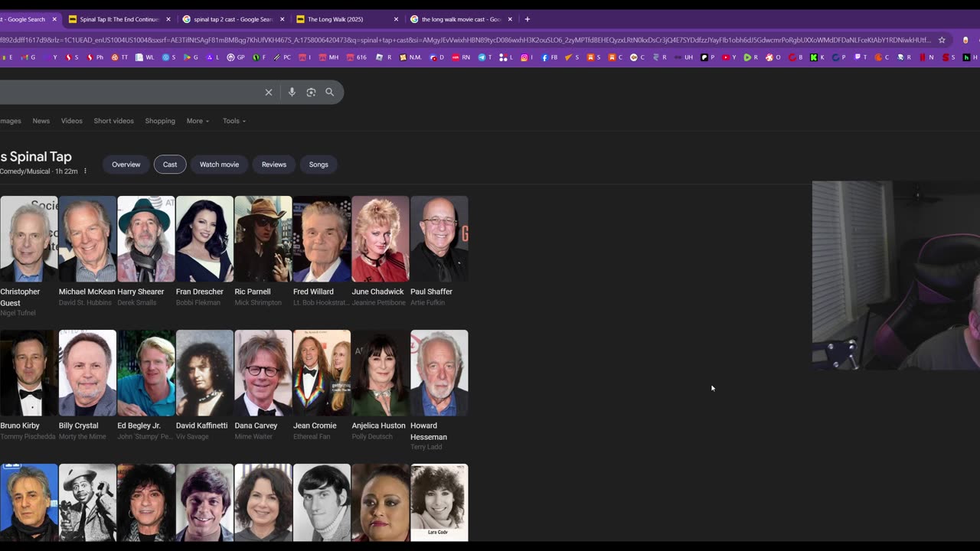Image resolution: width=980 pixels, height=551 pixels.
Task: Select the News search filter
Action: pyautogui.click(x=41, y=121)
